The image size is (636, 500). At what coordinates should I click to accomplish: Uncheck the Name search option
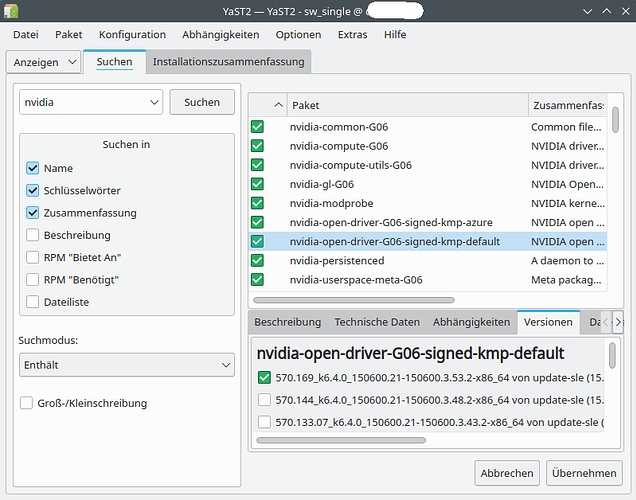(32, 168)
